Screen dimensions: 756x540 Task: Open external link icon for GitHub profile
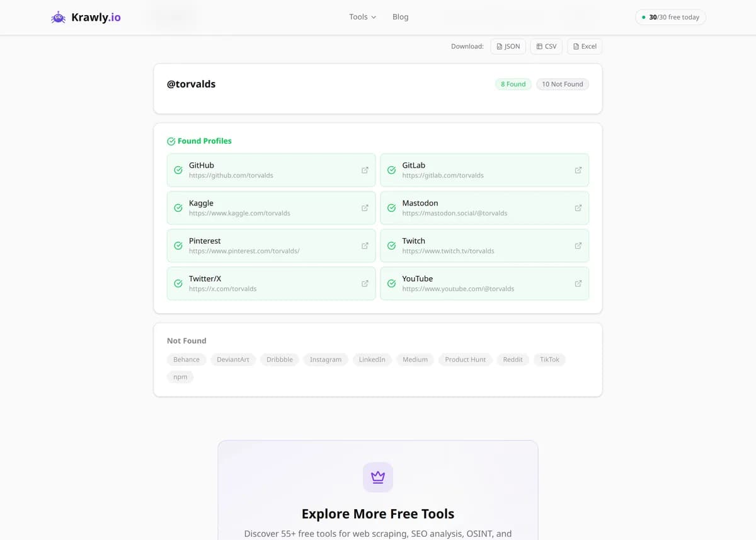365,170
